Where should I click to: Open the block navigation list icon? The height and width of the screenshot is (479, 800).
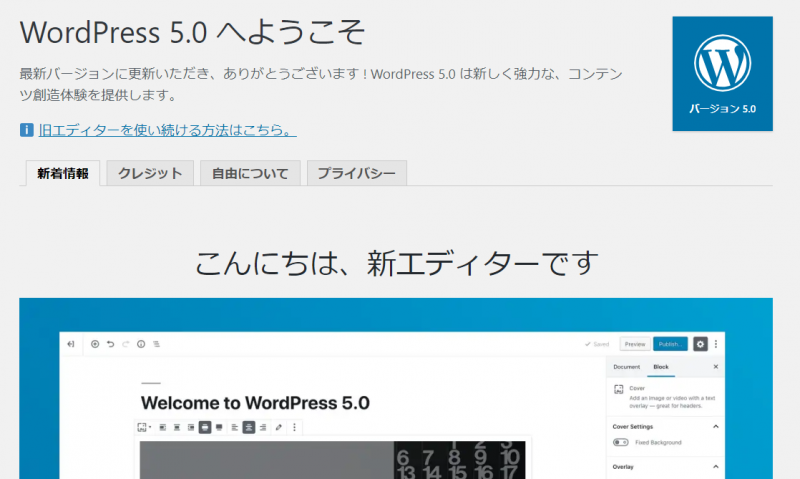[x=156, y=344]
